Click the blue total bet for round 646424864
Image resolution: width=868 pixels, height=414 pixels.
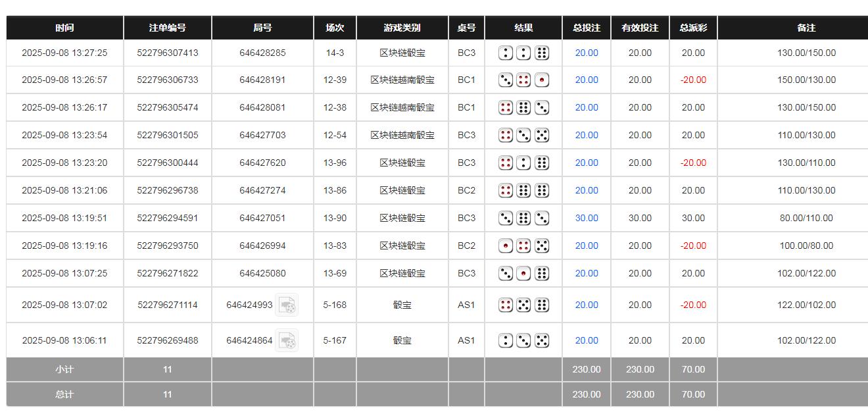(586, 340)
